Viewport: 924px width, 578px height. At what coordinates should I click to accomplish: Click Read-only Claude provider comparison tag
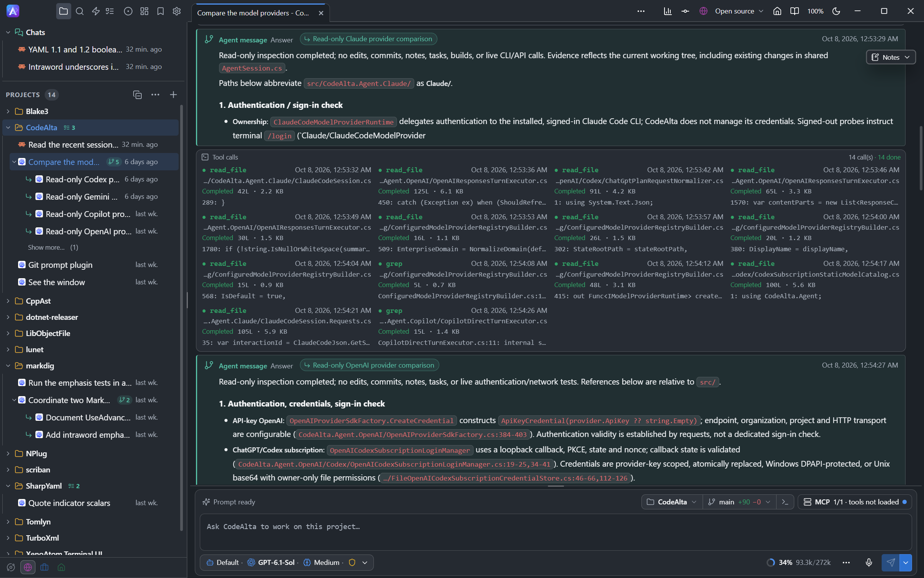[x=368, y=39]
